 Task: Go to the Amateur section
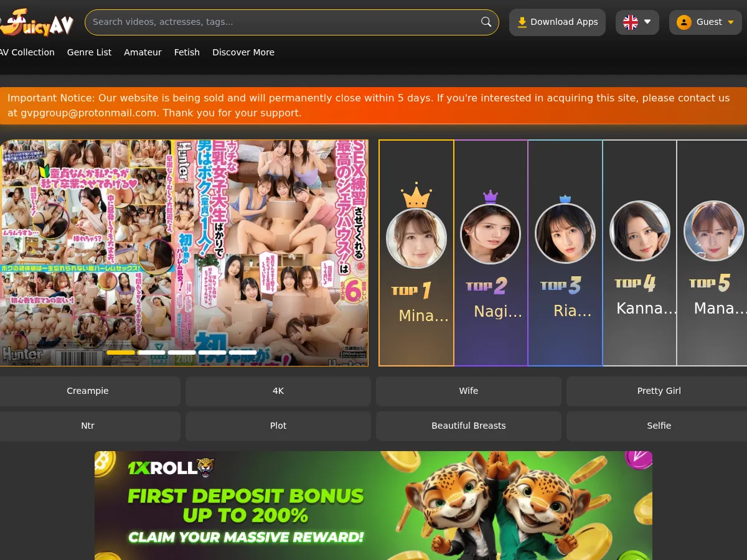coord(143,52)
